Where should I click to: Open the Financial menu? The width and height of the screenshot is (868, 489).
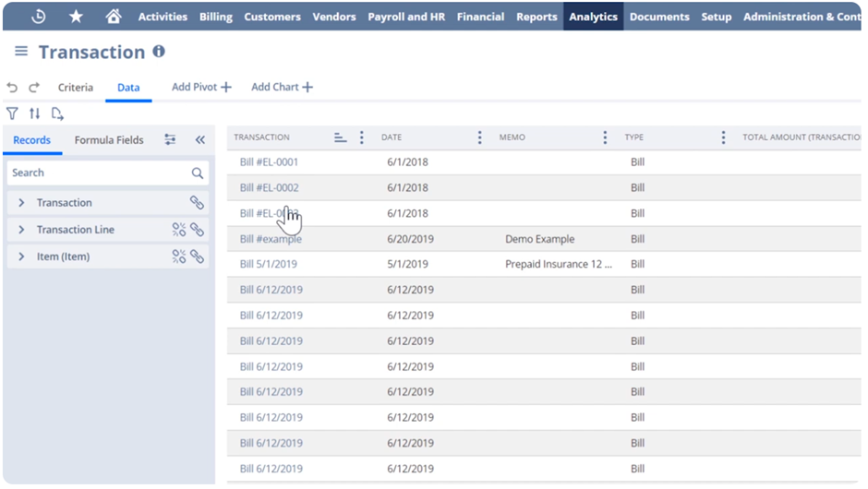coord(480,17)
